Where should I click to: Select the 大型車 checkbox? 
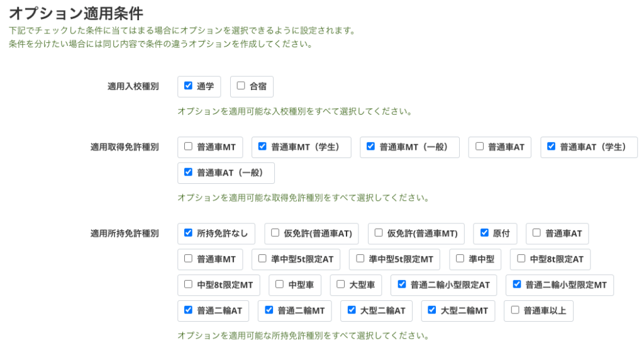point(340,284)
